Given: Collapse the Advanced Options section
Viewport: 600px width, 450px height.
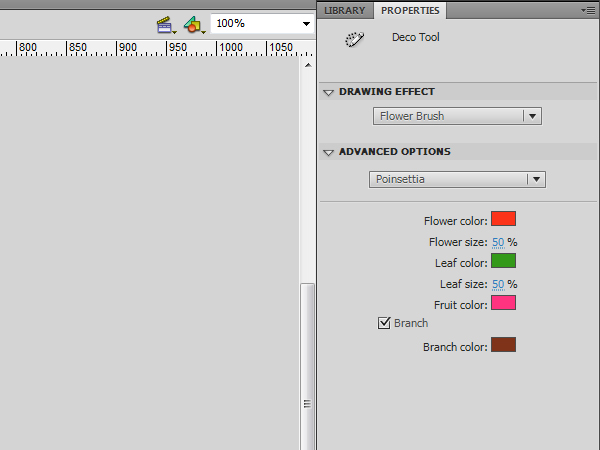Looking at the screenshot, I should coord(328,152).
